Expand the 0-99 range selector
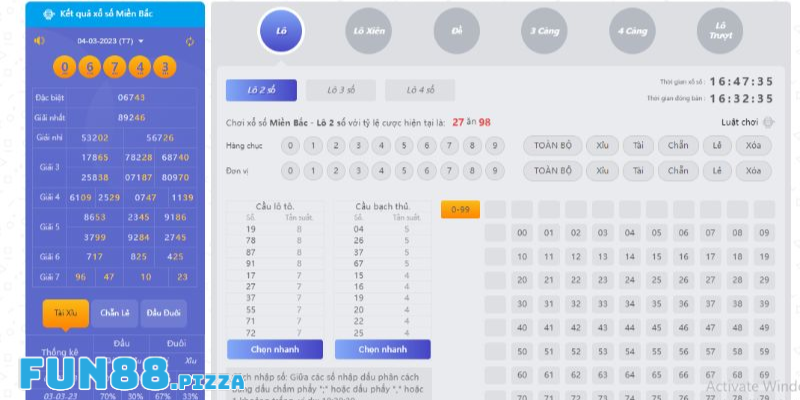The width and height of the screenshot is (800, 400). (460, 210)
